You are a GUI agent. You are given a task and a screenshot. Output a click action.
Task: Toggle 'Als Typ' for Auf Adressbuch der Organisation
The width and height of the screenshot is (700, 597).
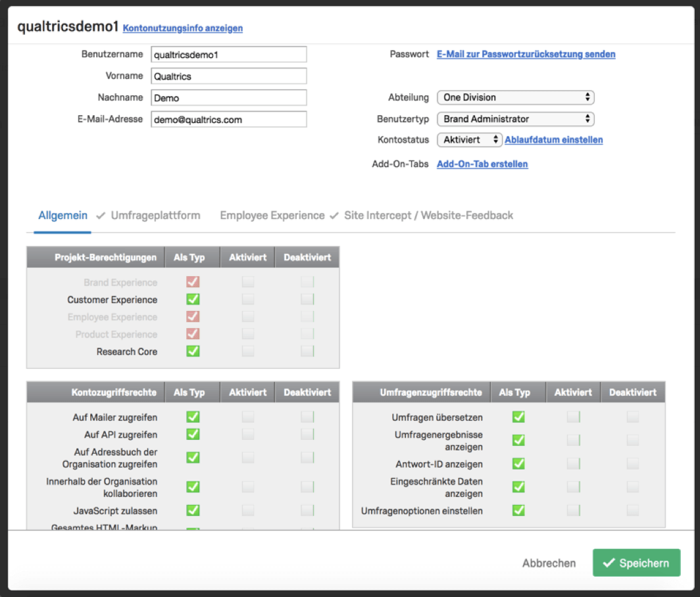pyautogui.click(x=193, y=458)
